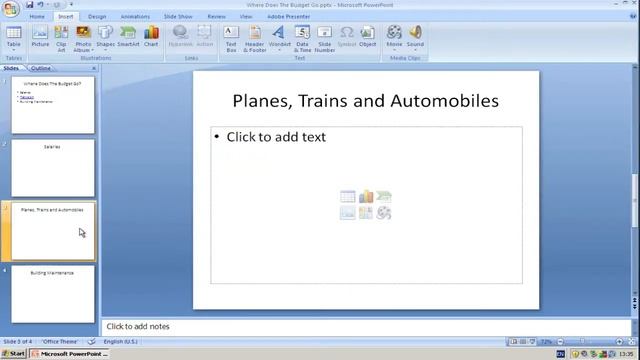The width and height of the screenshot is (640, 360).
Task: Open the Animations ribbon tab
Action: tap(135, 16)
